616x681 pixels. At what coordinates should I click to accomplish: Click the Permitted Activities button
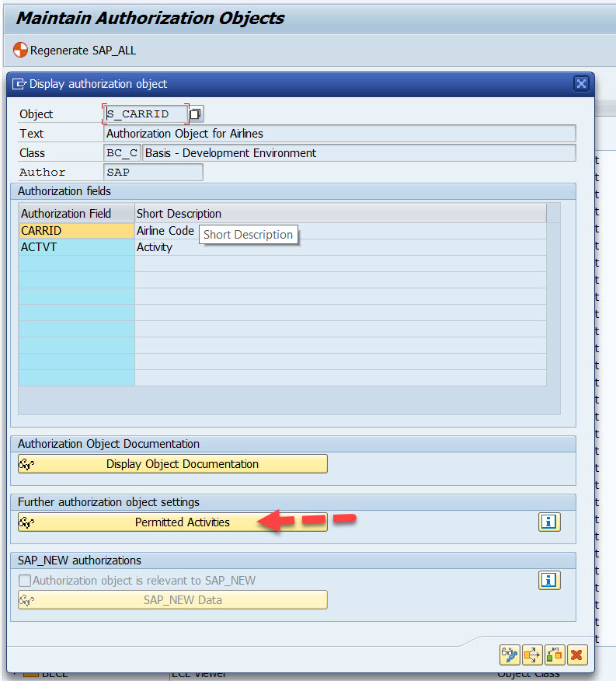(x=172, y=522)
